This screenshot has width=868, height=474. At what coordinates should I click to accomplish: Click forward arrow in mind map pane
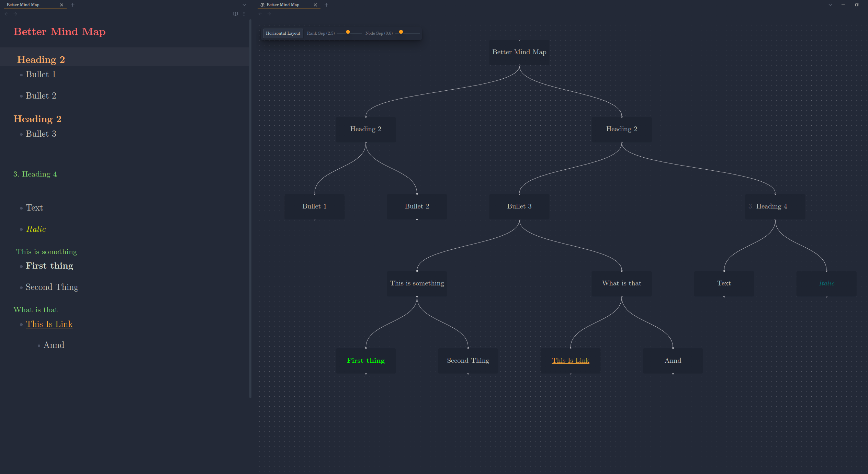[269, 14]
